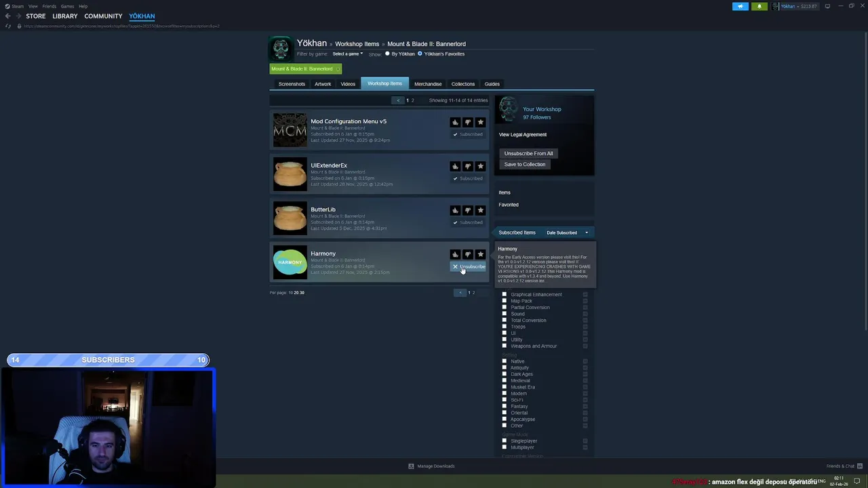Image resolution: width=868 pixels, height=488 pixels.
Task: Enable the Total Conversion filter checkbox
Action: 504,320
